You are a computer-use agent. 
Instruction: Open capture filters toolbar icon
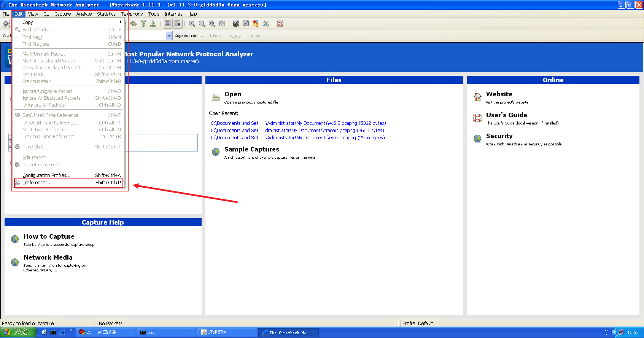(236, 24)
